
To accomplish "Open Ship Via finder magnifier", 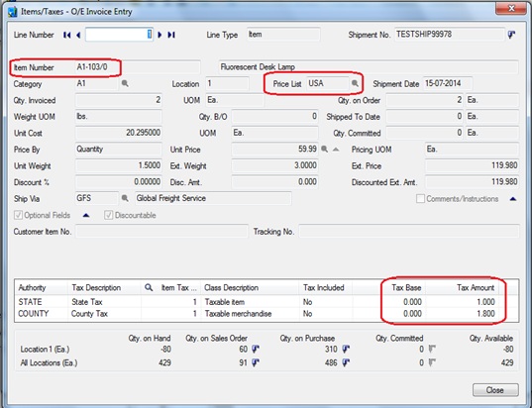I will 125,198.
